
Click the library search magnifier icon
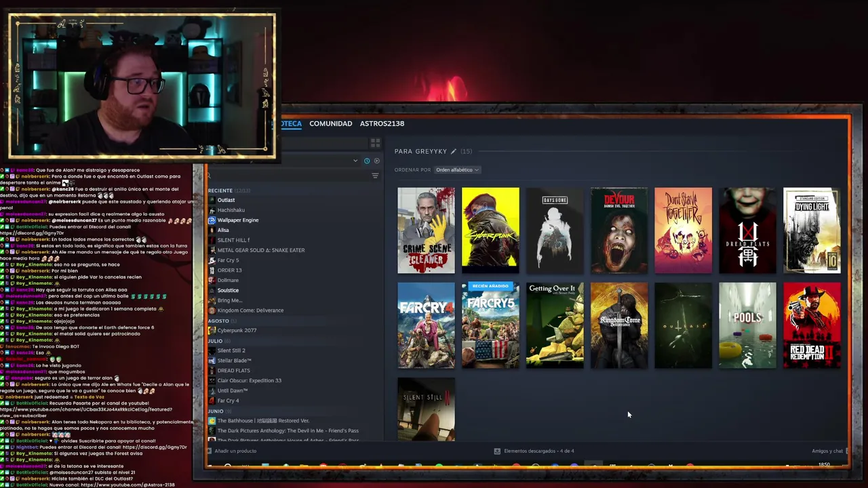click(x=210, y=176)
